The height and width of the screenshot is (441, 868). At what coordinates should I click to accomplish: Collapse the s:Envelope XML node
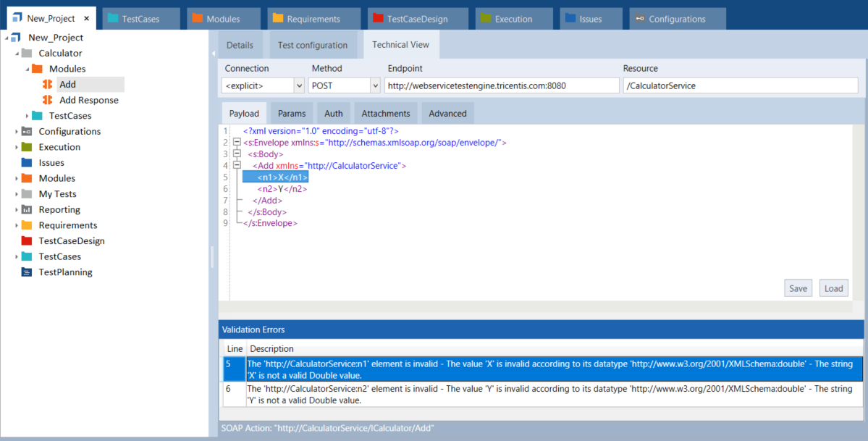point(236,143)
